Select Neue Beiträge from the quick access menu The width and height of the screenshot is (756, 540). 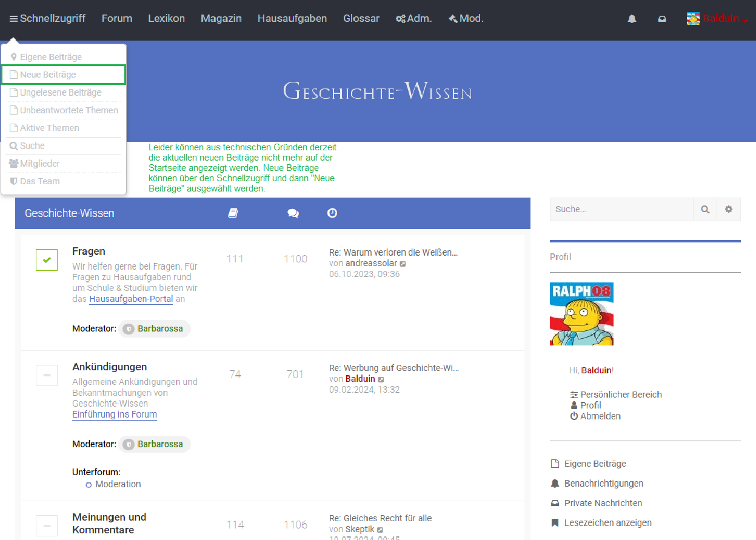(x=63, y=75)
